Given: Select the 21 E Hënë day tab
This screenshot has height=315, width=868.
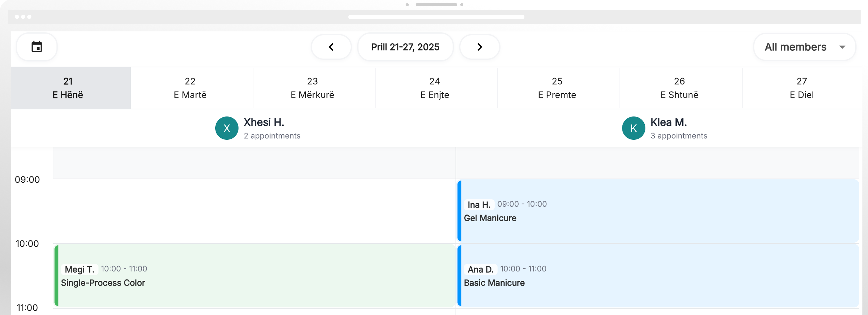Looking at the screenshot, I should pos(68,88).
